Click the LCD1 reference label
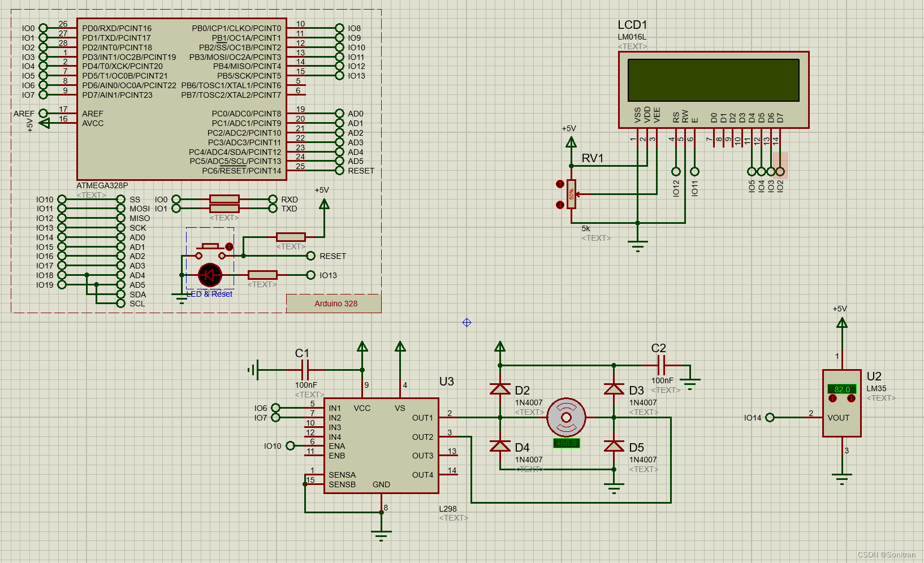Image resolution: width=924 pixels, height=563 pixels. (x=632, y=25)
